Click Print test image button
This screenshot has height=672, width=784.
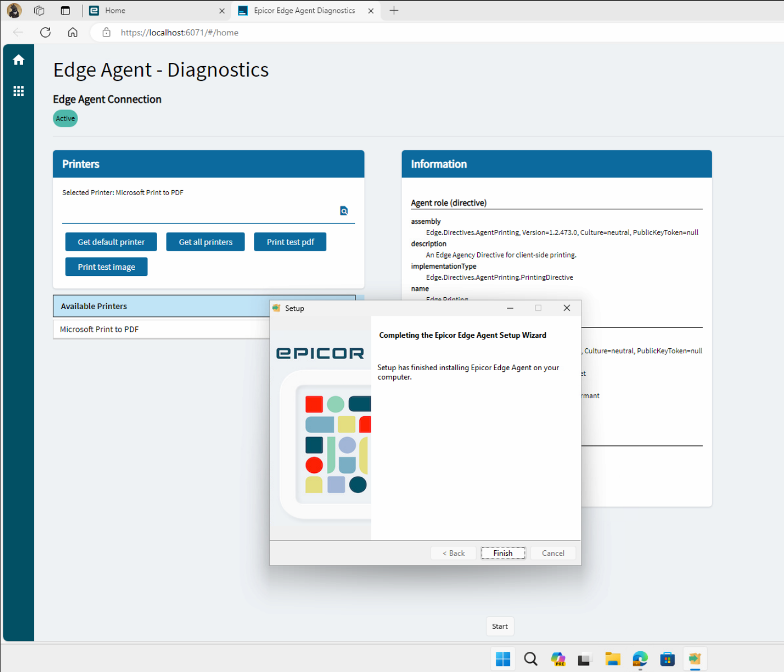[x=106, y=267]
